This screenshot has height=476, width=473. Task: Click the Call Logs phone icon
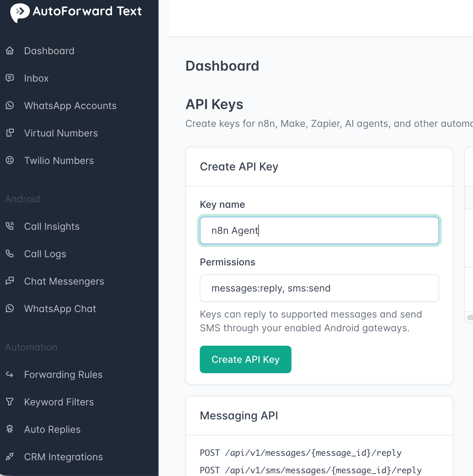[x=10, y=254]
